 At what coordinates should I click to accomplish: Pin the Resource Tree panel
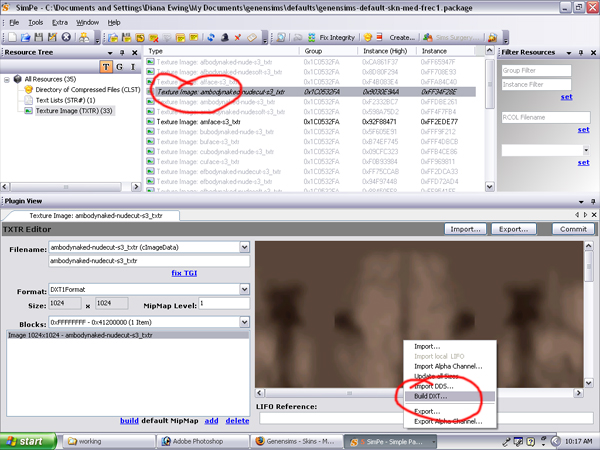tap(122, 52)
